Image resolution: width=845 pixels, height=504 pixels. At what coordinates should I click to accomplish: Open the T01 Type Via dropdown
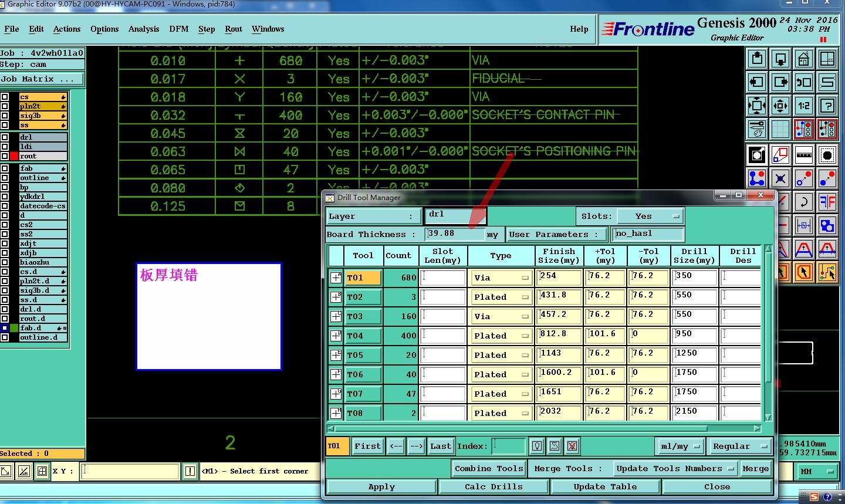[501, 278]
